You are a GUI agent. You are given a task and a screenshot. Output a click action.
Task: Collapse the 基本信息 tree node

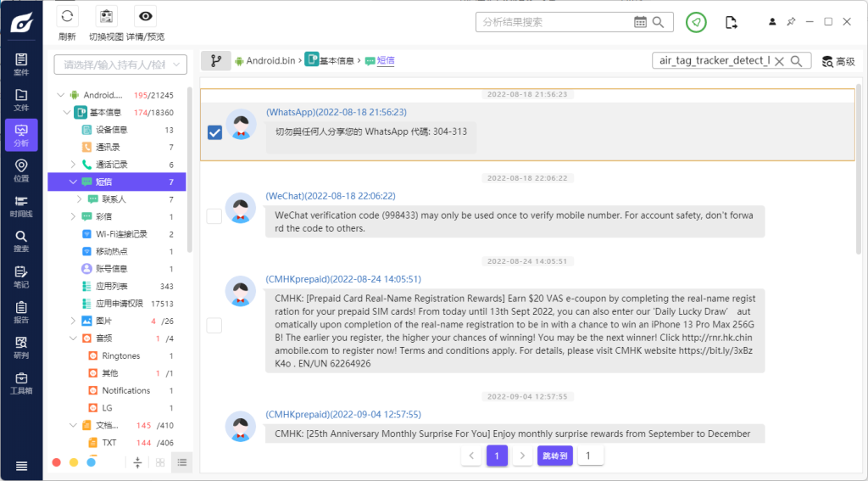(x=67, y=112)
